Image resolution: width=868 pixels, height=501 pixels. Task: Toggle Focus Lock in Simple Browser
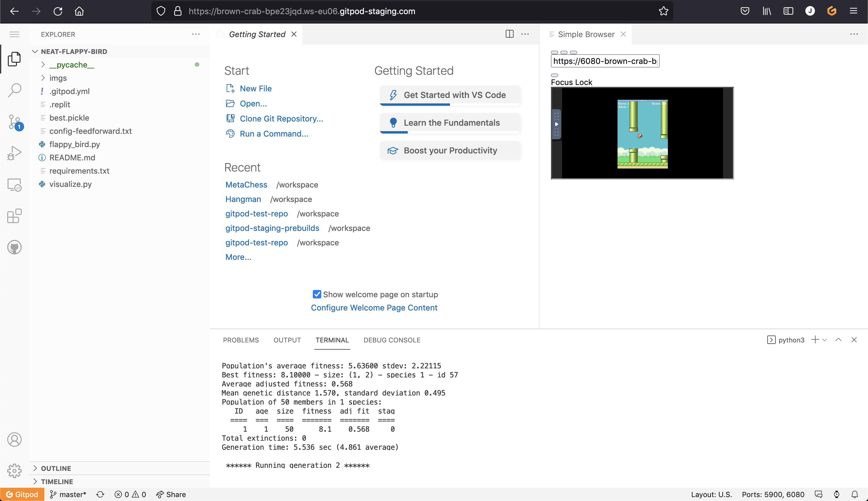(554, 75)
